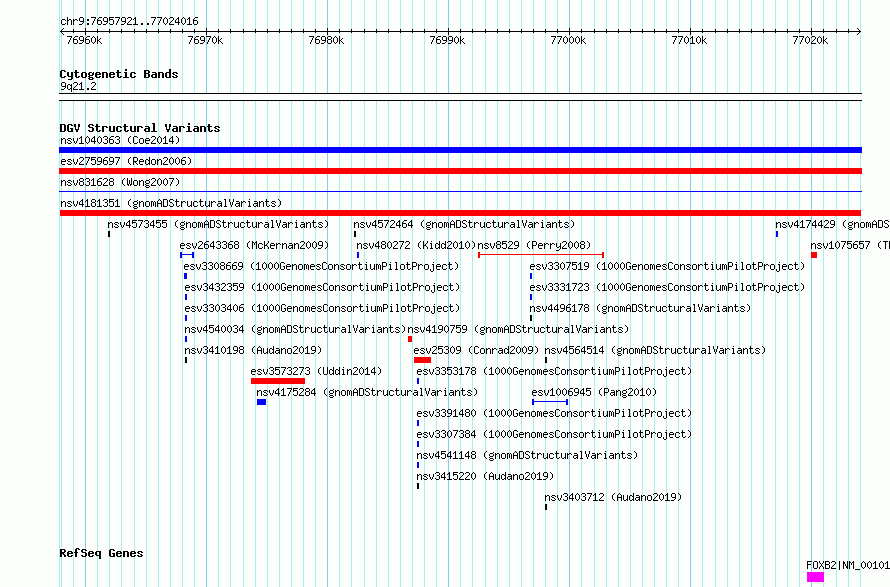This screenshot has width=890, height=587.
Task: Click esv3307384 variant label
Action: (x=554, y=434)
